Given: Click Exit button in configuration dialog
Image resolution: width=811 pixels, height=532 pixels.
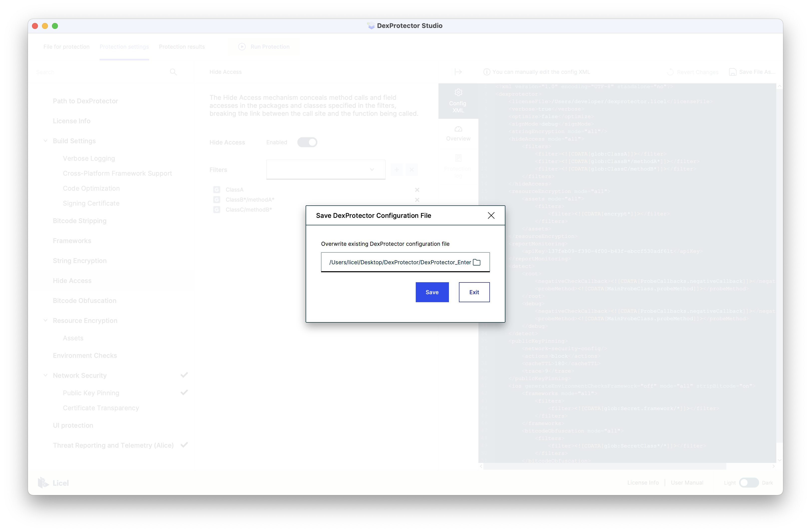Looking at the screenshot, I should 474,292.
